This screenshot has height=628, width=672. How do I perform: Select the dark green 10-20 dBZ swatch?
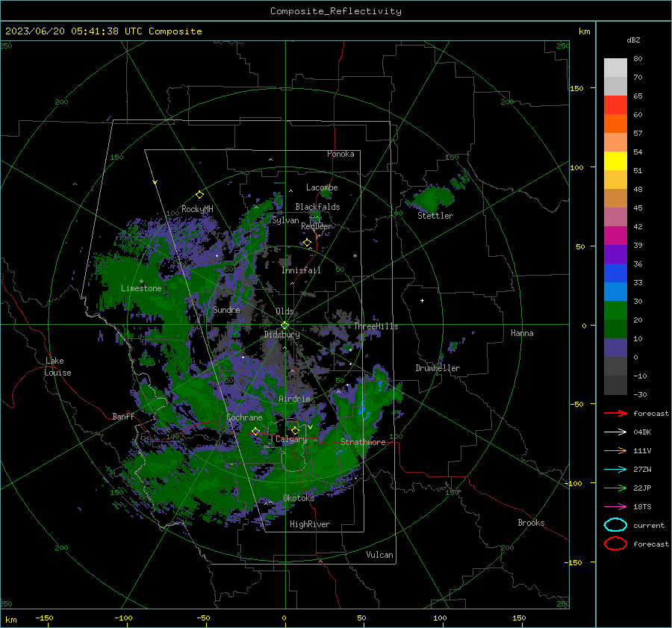[615, 329]
